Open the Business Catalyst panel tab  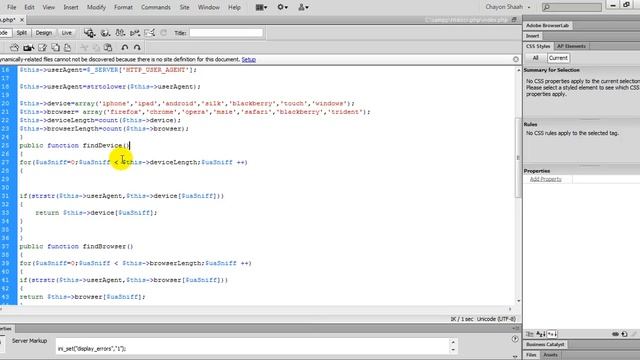(x=545, y=344)
